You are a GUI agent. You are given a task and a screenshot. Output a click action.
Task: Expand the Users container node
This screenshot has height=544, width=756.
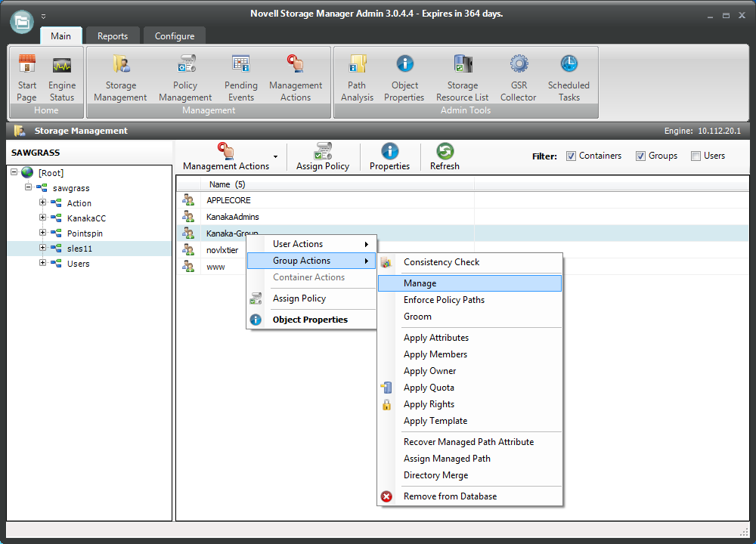pos(43,263)
